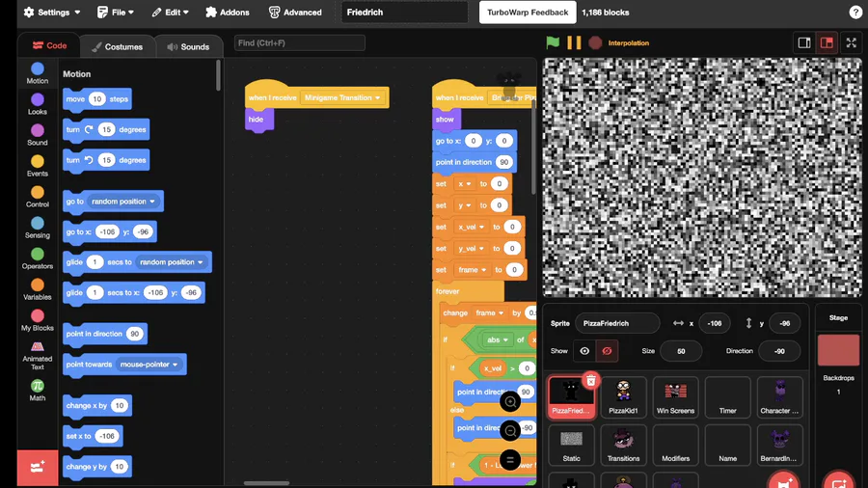Viewport: 868px width, 488px height.
Task: Switch to large stage layout icon
Action: pyautogui.click(x=827, y=42)
